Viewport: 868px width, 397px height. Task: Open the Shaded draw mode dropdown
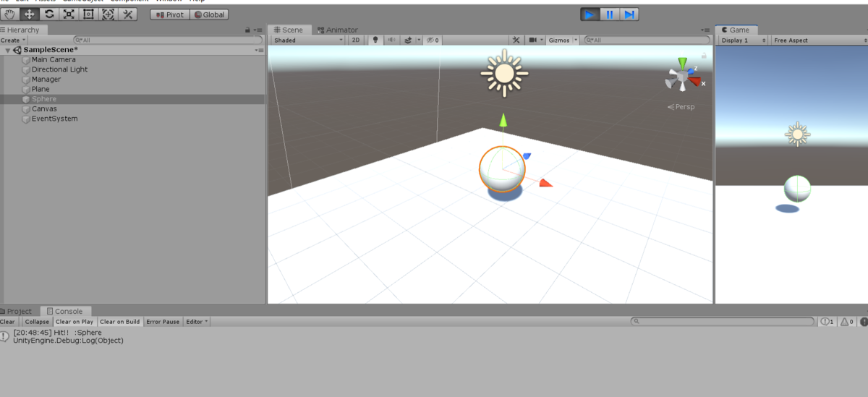coord(308,40)
